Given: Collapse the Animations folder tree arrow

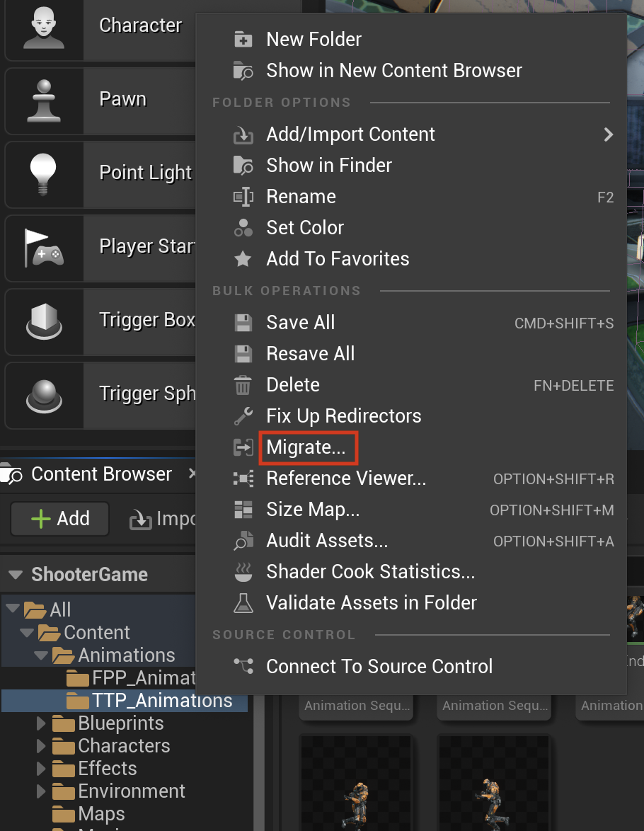Looking at the screenshot, I should click(x=41, y=655).
